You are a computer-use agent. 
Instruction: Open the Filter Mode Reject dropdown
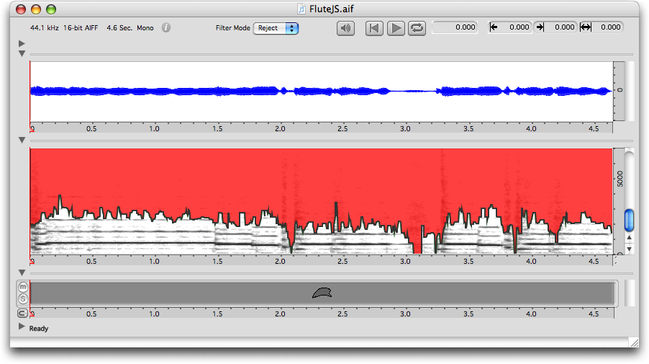coord(276,28)
